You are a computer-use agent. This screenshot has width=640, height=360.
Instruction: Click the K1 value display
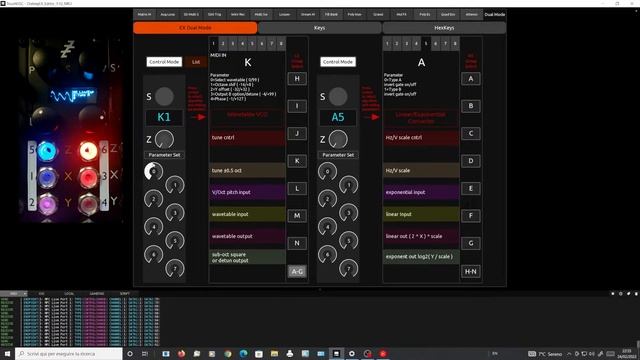pyautogui.click(x=164, y=118)
